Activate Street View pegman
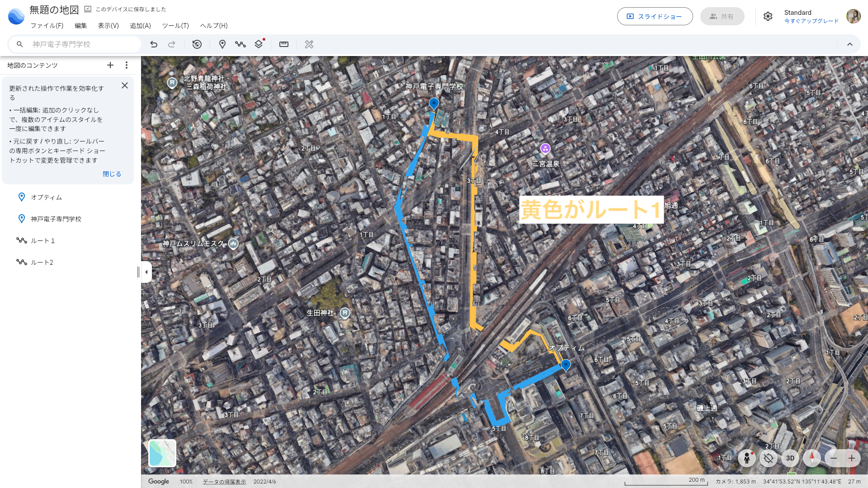This screenshot has width=868, height=488. (x=747, y=458)
